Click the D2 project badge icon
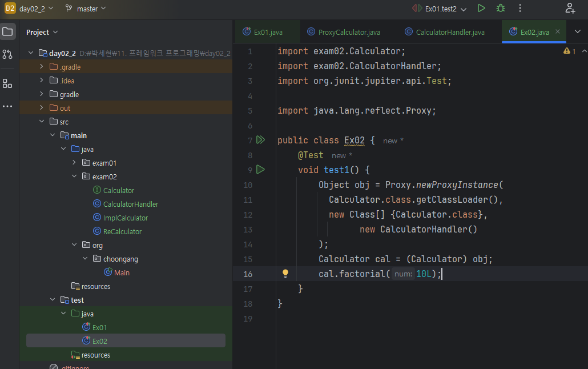Viewport: 588px width, 369px height. [x=10, y=8]
